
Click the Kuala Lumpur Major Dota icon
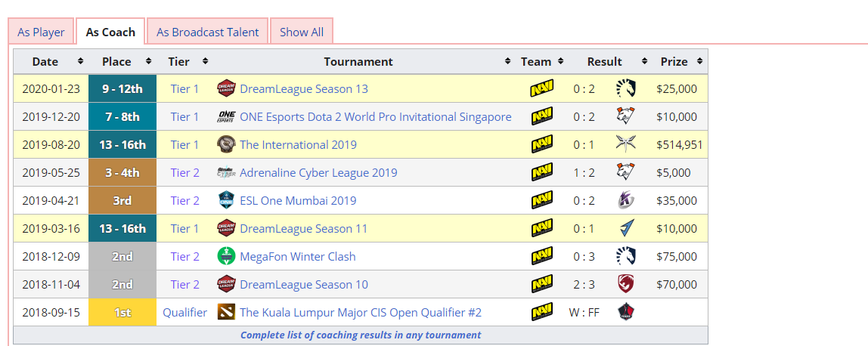226,312
